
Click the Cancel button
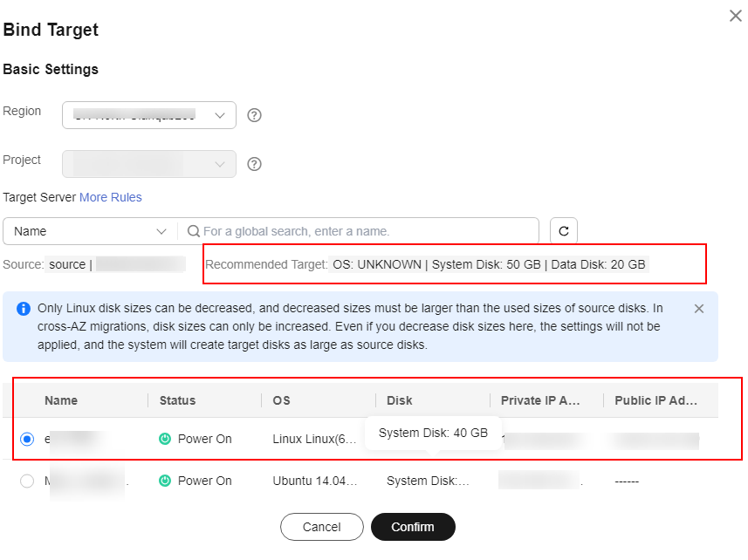tap(321, 527)
